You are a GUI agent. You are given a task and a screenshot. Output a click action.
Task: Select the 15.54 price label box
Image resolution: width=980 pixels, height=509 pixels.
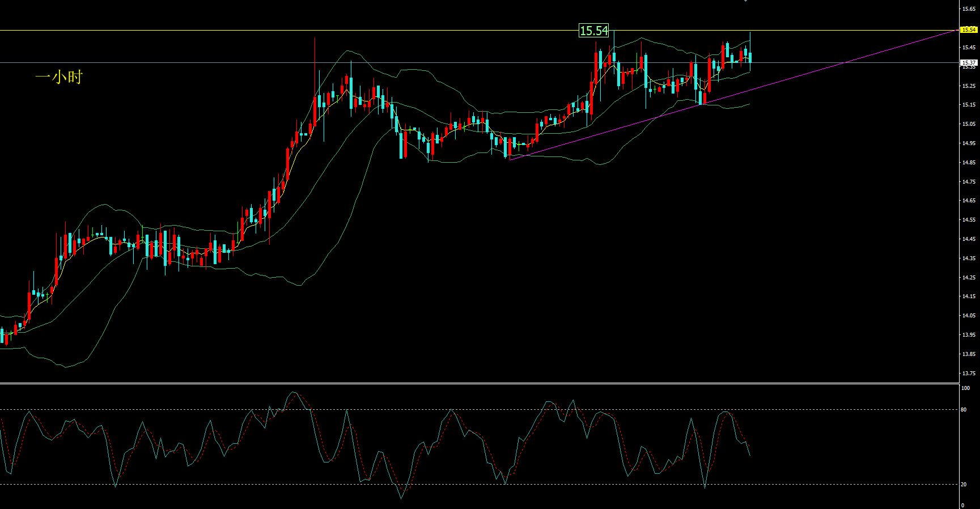pyautogui.click(x=593, y=31)
